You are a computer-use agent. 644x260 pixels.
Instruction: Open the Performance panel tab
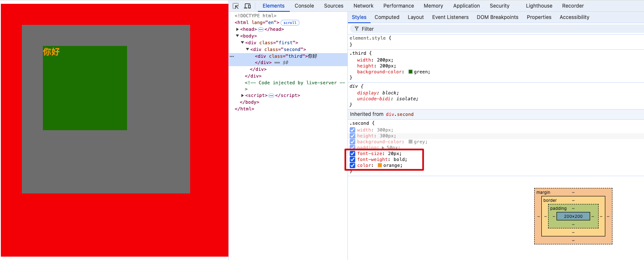(x=399, y=6)
